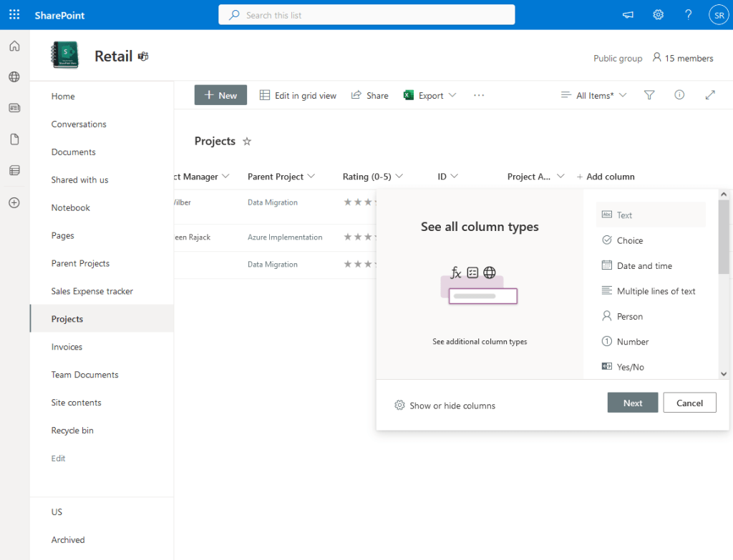Click inside the Search this list box
The image size is (733, 560).
[366, 14]
